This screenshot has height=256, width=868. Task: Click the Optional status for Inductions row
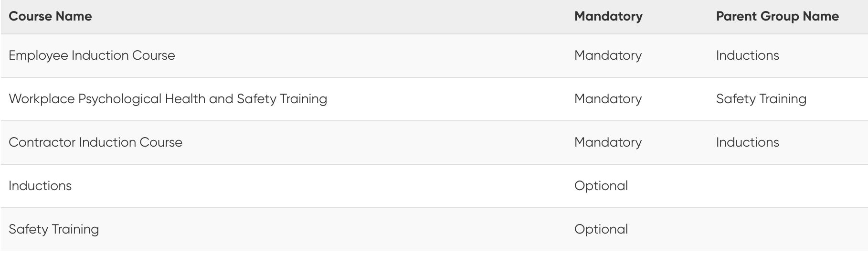tap(601, 186)
